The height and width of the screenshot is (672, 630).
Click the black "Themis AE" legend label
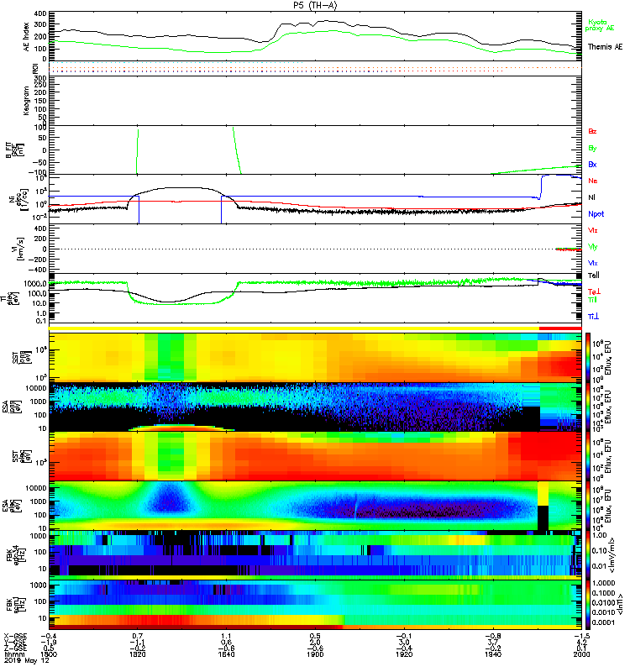605,47
